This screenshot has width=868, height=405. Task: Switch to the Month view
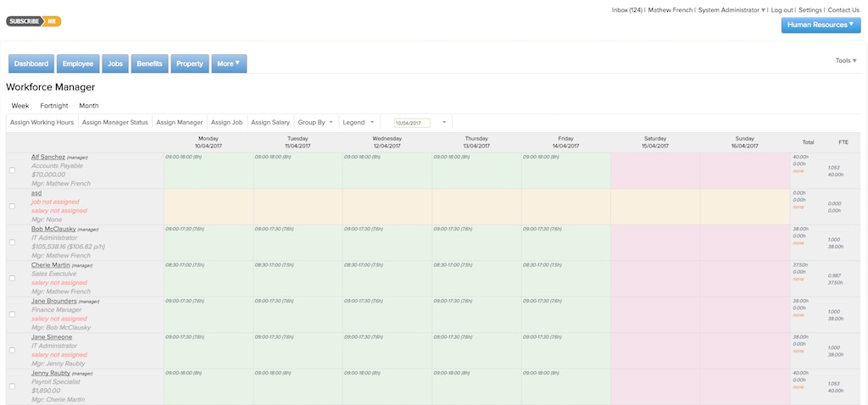click(x=89, y=106)
